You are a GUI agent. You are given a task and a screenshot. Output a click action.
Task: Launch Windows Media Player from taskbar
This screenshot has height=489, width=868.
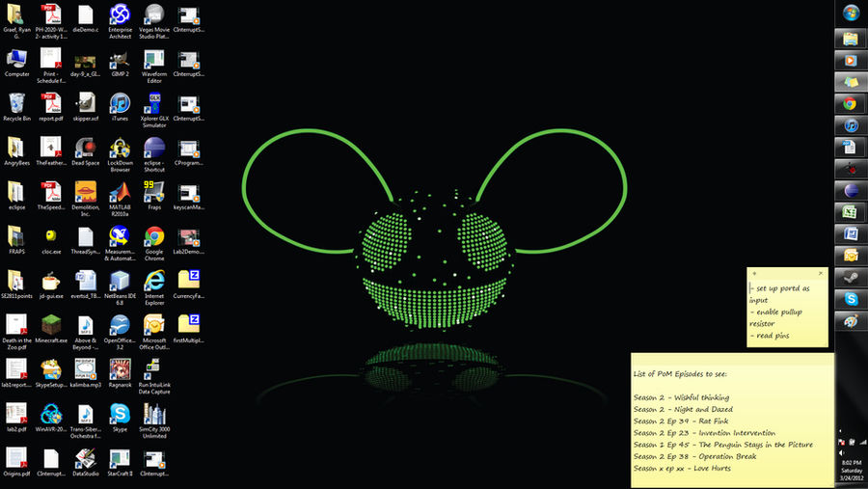coord(851,61)
